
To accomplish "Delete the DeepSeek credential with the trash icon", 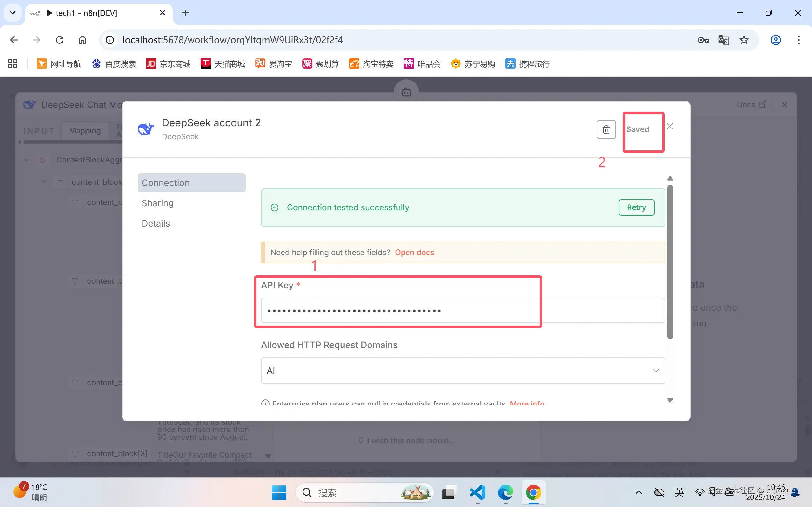I will click(606, 129).
